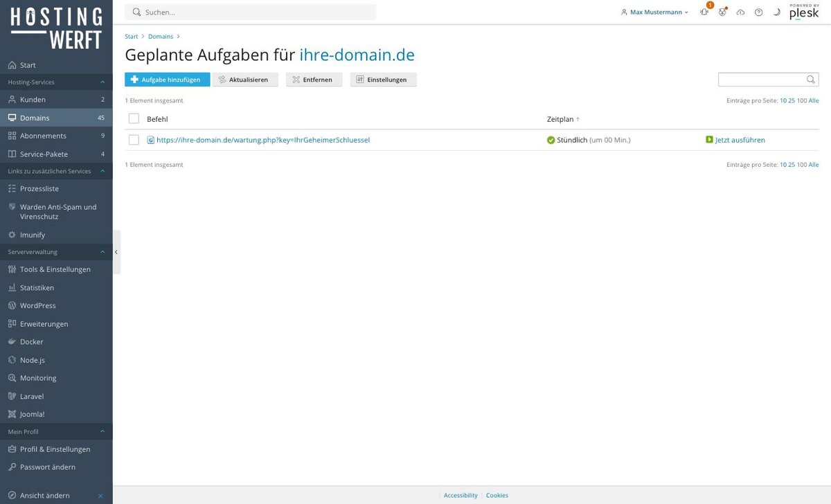Set top entries per page to 25

click(792, 100)
